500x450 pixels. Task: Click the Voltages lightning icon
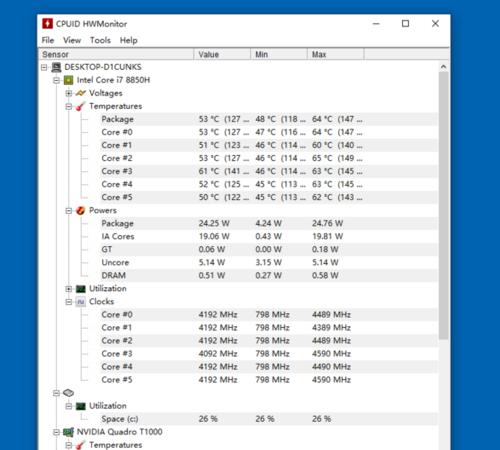81,93
